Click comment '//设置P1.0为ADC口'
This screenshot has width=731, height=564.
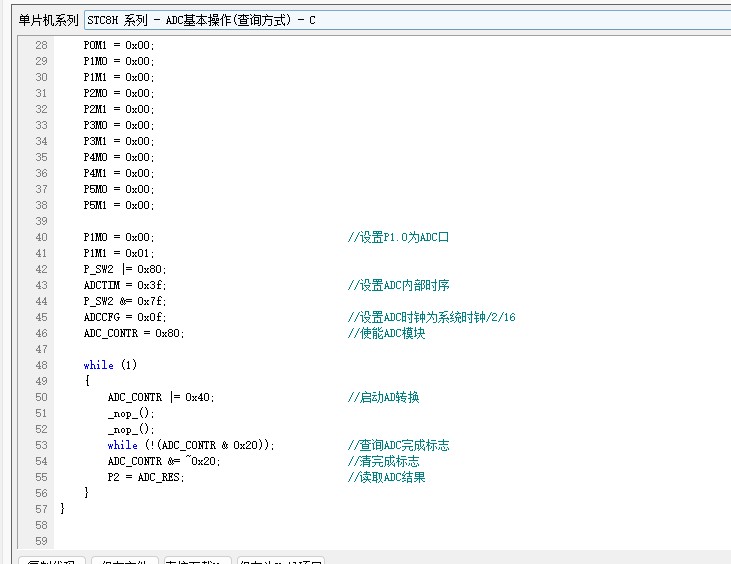(398, 237)
